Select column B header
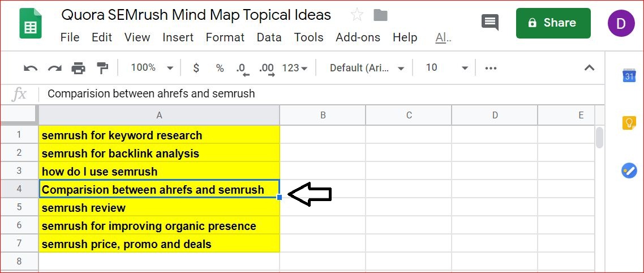Viewport: 644px width, 273px height. tap(323, 115)
